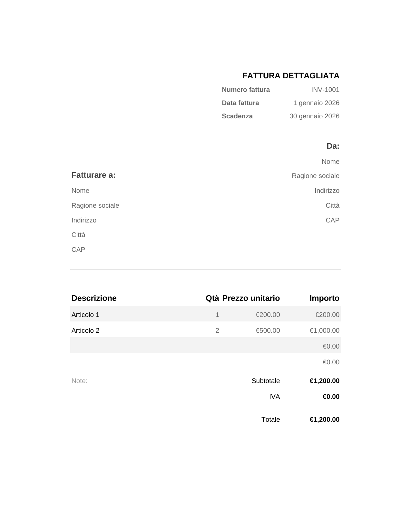Select Articolo 2 quantity cell

click(x=217, y=330)
